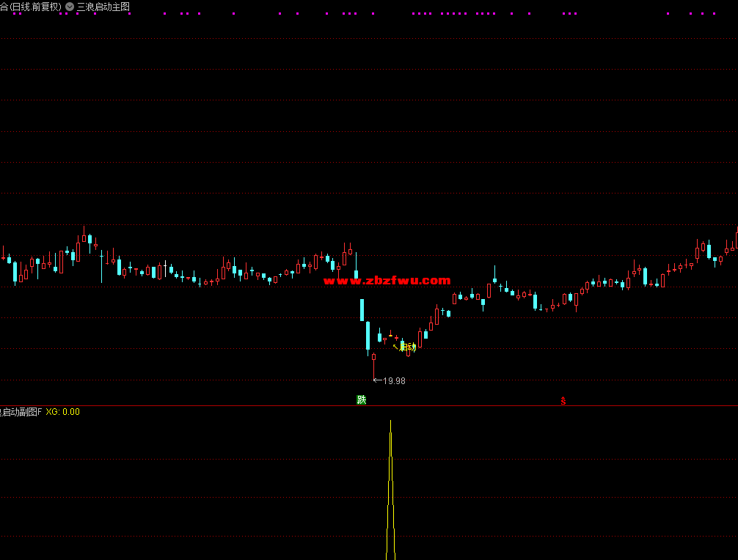The height and width of the screenshot is (560, 738).
Task: Click the 19.98 low price annotation
Action: point(394,380)
